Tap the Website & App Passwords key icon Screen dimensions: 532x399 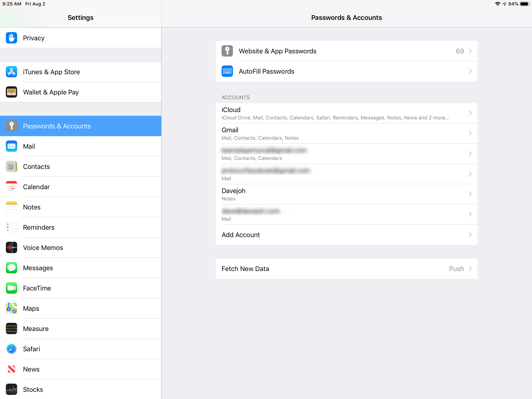tap(227, 51)
